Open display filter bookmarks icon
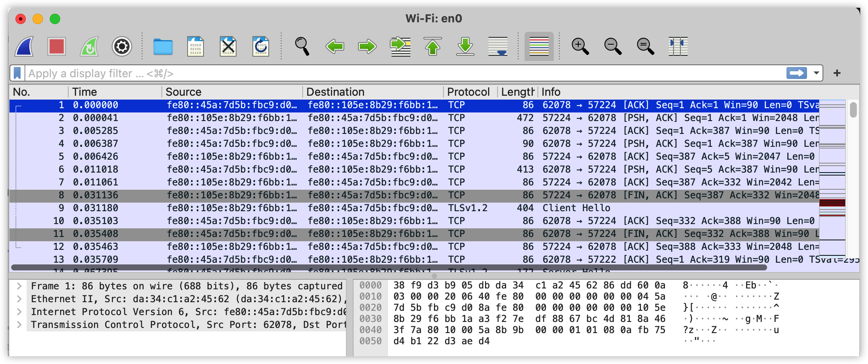The height and width of the screenshot is (364, 868). click(x=17, y=73)
